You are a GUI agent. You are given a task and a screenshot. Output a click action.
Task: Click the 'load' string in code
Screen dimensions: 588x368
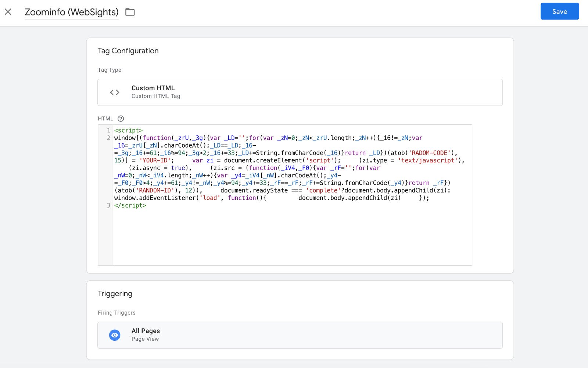pyautogui.click(x=210, y=198)
